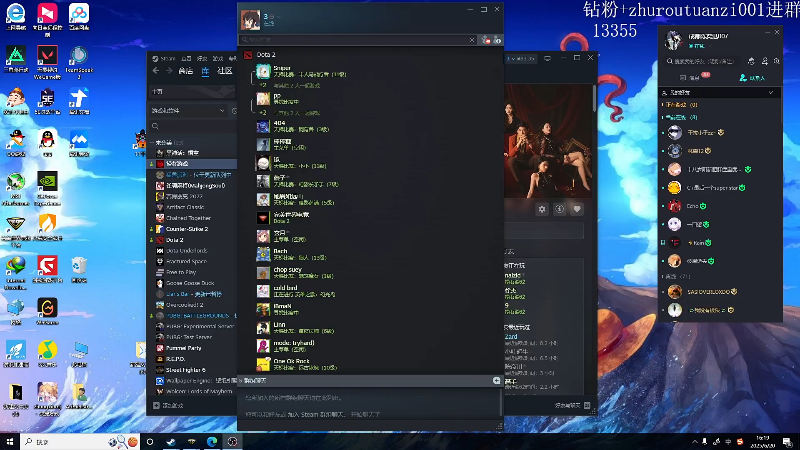Image resolution: width=800 pixels, height=450 pixels.
Task: Open the my-friends dropdown in the contacts panel
Action: [719, 92]
